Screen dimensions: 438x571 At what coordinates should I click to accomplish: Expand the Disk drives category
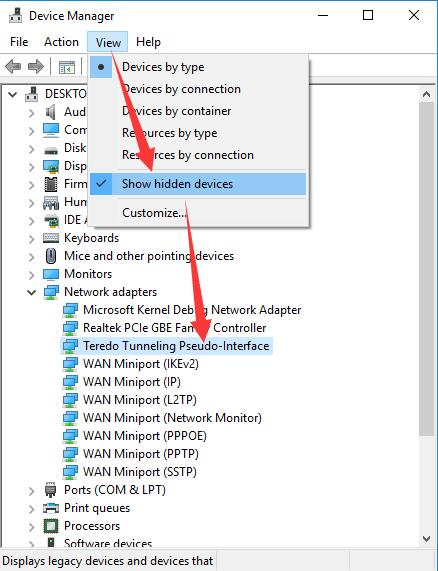[32, 149]
